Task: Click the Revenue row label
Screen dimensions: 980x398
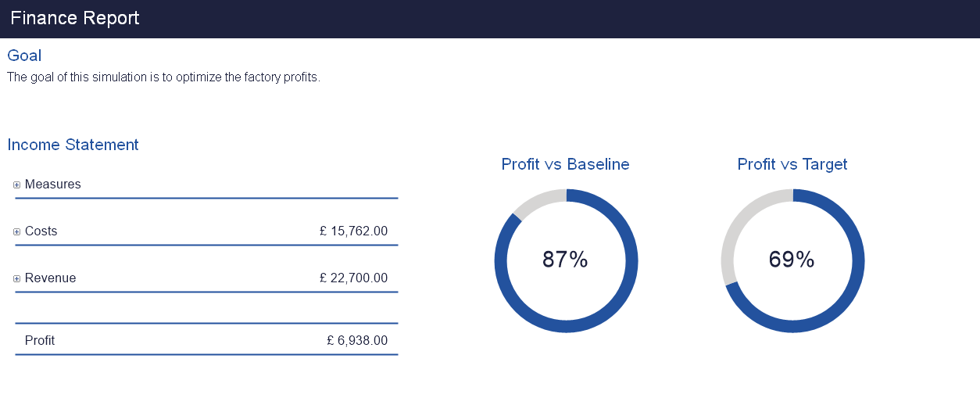Action: click(x=51, y=278)
